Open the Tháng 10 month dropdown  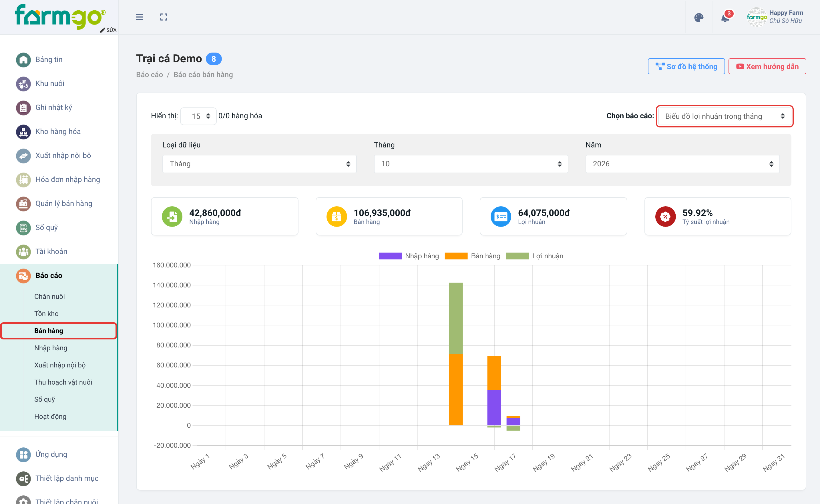pyautogui.click(x=471, y=164)
